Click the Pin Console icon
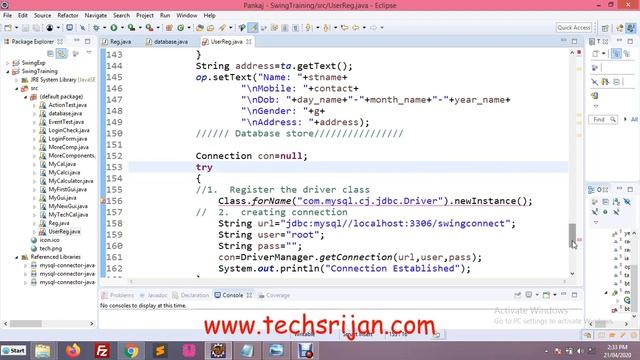640x360 pixels. point(518,295)
